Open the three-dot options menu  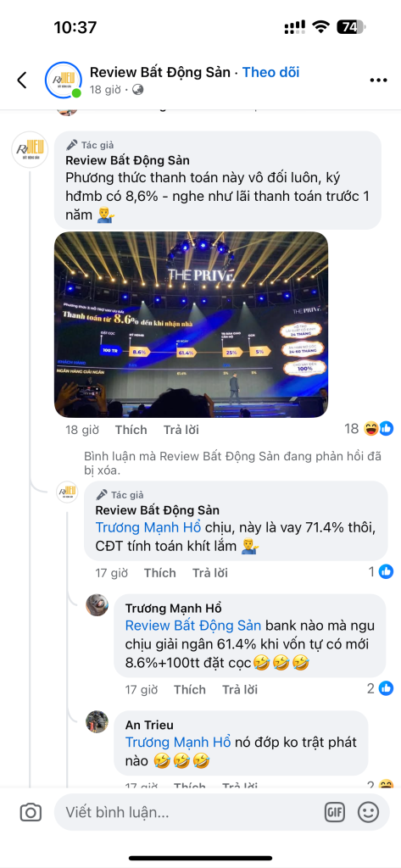point(378,81)
